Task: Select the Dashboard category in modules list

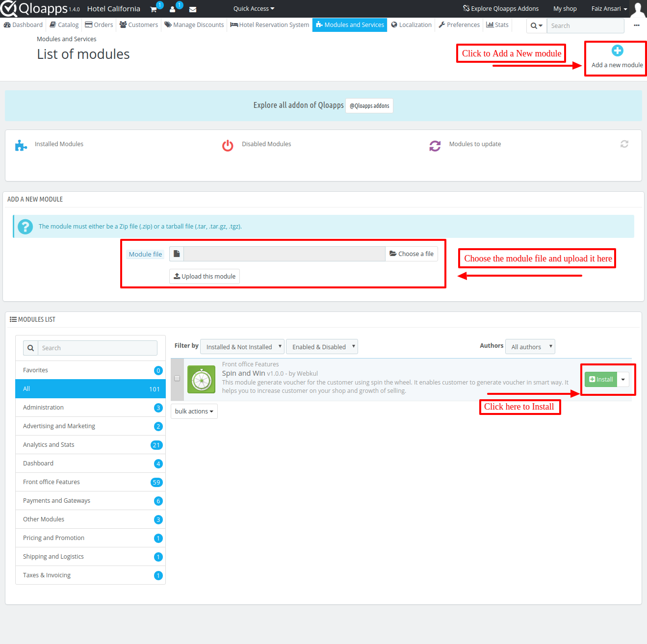Action: [x=91, y=464]
